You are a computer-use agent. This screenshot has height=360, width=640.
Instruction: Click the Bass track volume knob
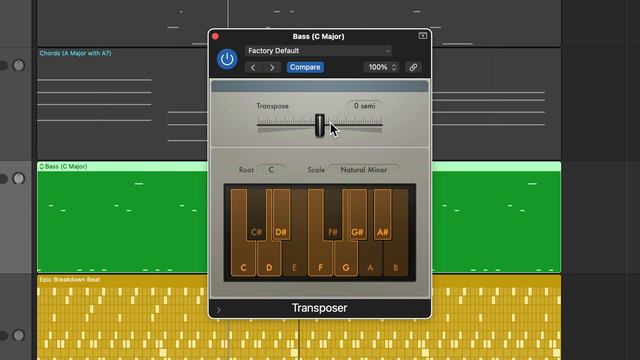18,178
